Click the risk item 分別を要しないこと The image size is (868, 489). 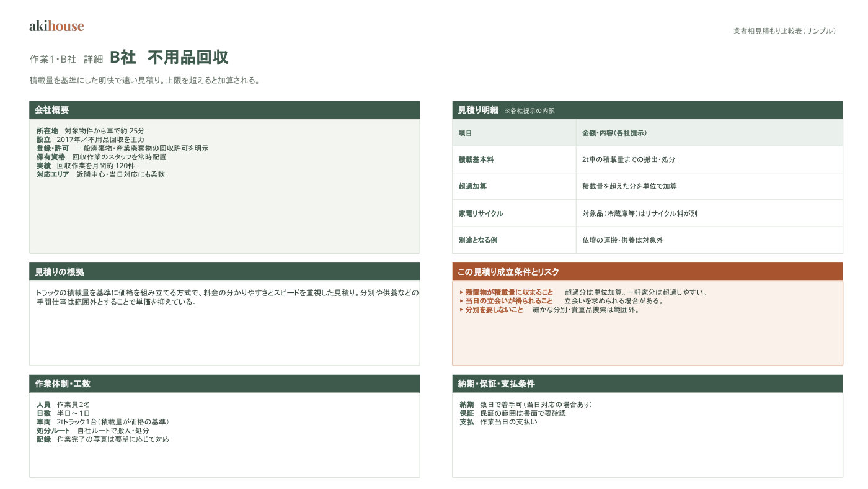click(x=549, y=310)
